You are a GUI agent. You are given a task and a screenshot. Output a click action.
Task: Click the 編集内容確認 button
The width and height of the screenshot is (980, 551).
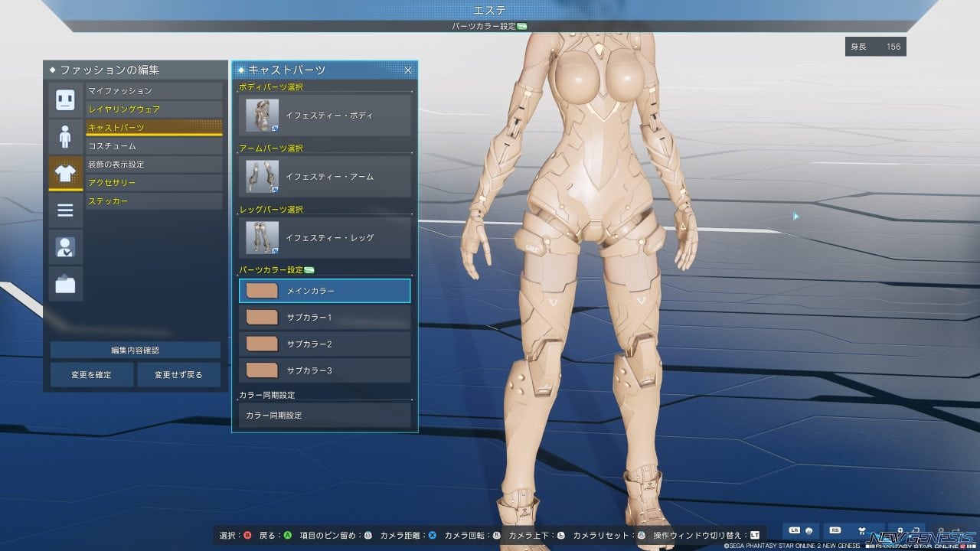[136, 350]
